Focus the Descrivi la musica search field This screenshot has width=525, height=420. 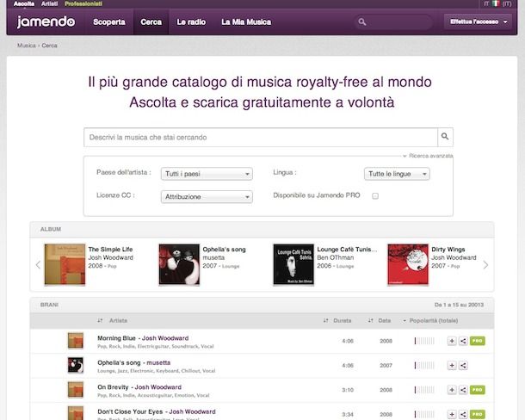pyautogui.click(x=261, y=137)
